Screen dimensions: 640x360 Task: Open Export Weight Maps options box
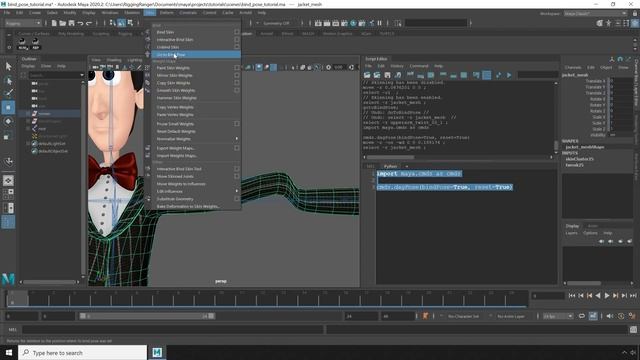(237, 148)
